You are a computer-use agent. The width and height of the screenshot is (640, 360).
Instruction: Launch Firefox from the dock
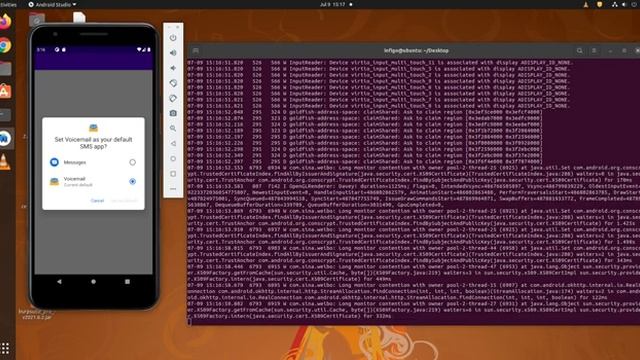5,21
